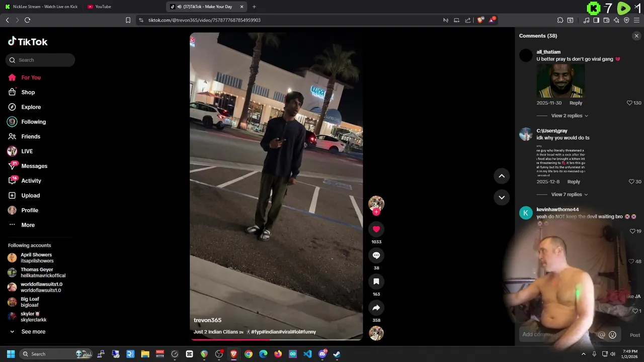Follow trevon365 via red plus badge
The height and width of the screenshot is (362, 644).
point(376,212)
